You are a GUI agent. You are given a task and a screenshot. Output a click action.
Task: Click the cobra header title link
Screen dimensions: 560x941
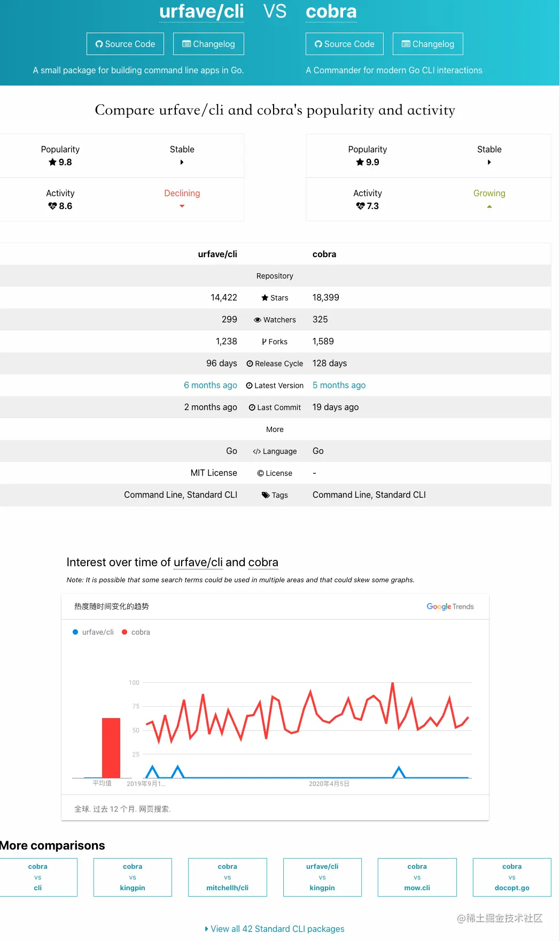331,11
